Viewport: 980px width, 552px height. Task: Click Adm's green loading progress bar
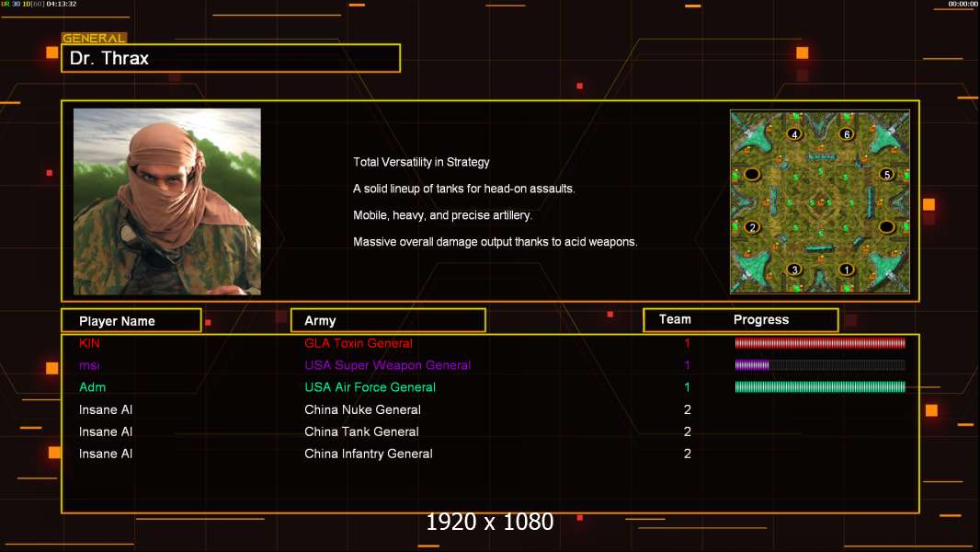(820, 387)
